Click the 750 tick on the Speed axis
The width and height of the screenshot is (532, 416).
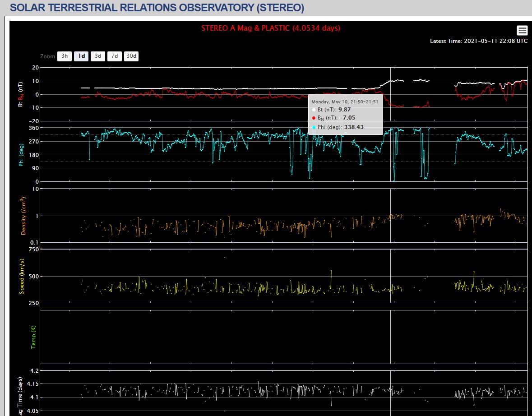(34, 250)
